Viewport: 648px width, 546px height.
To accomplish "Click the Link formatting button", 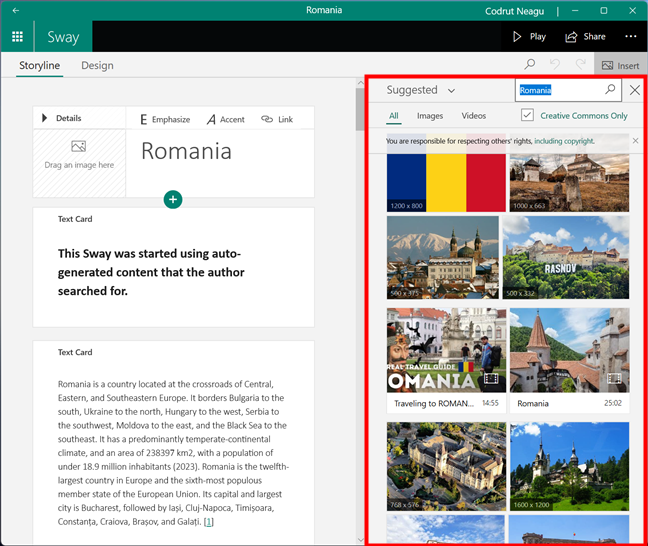I will (x=277, y=119).
